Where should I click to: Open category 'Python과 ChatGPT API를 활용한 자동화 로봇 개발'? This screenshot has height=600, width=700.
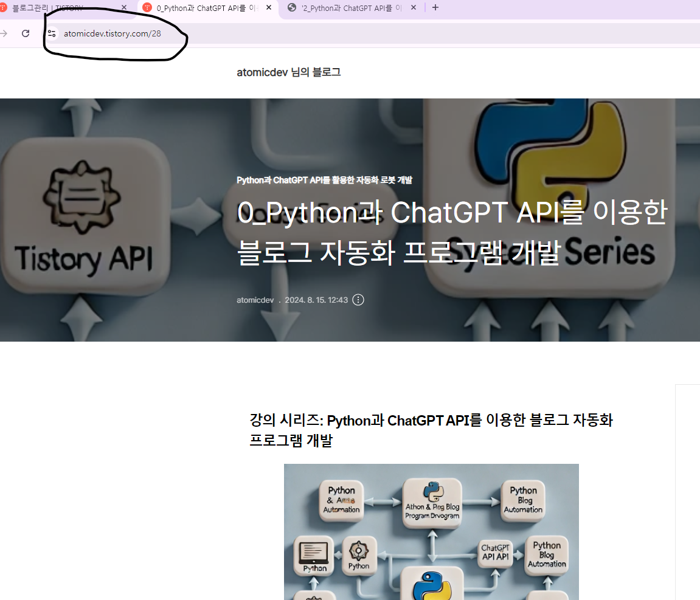[324, 180]
